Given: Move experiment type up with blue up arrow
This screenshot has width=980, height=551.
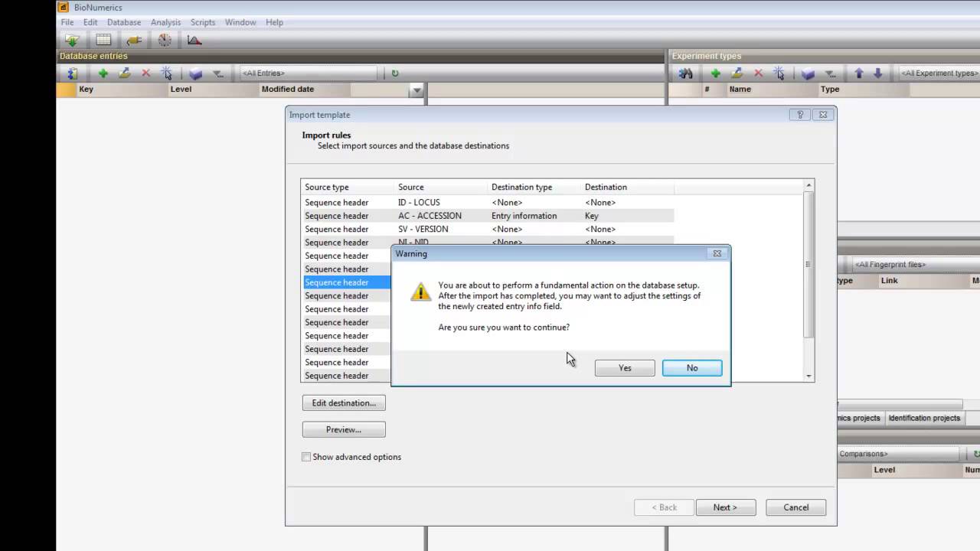Looking at the screenshot, I should pyautogui.click(x=859, y=73).
